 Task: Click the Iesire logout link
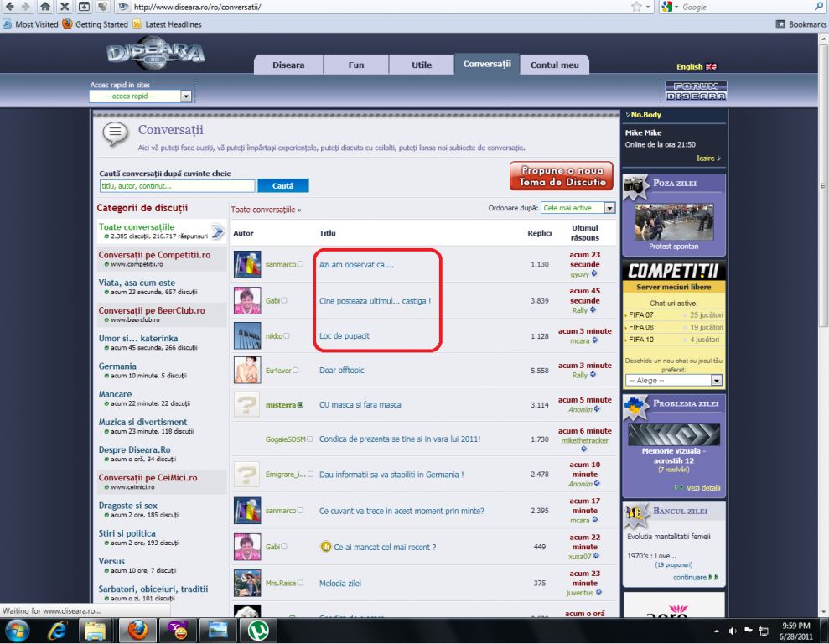705,158
